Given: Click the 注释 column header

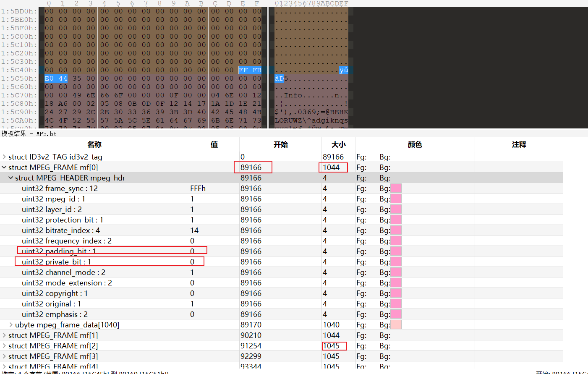Looking at the screenshot, I should (x=519, y=144).
